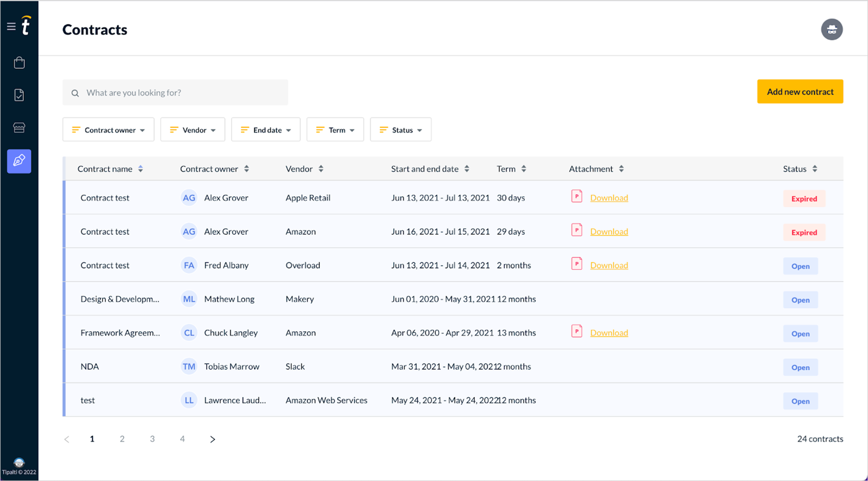Click '24 contracts' count text
Viewport: 868px width, 481px height.
pos(820,439)
